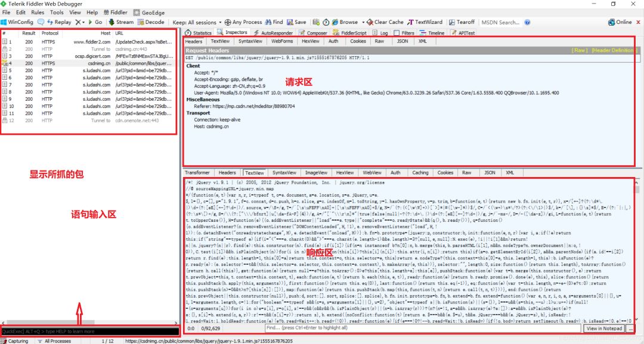Viewport: 644px width, 344px height.
Task: Click the MSDN Search field
Action: coord(500,22)
